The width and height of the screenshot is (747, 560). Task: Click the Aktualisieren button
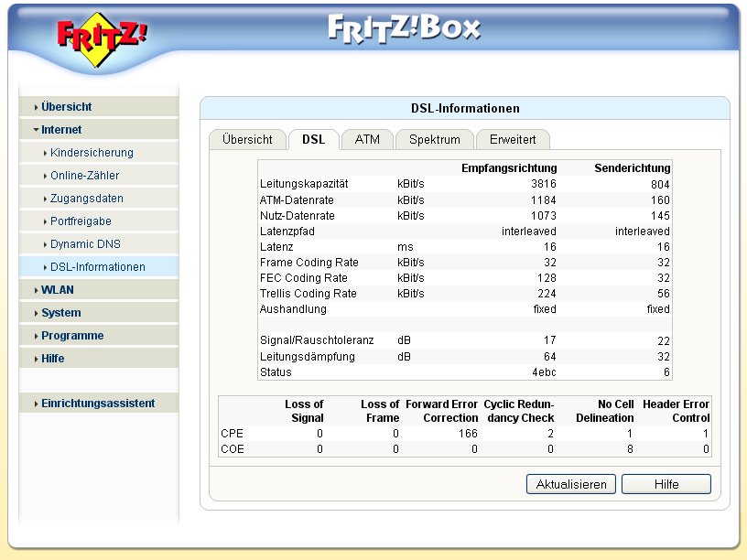point(571,484)
